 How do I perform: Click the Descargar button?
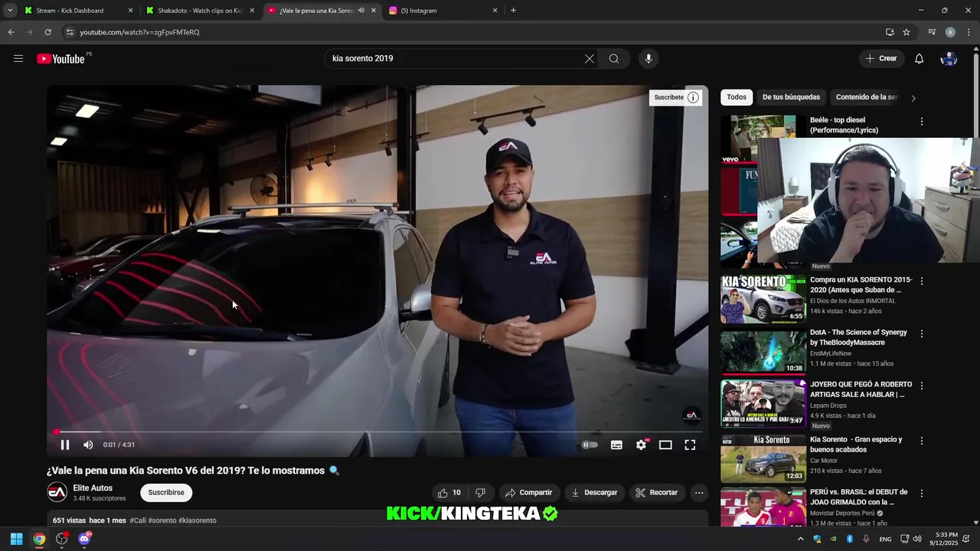594,493
